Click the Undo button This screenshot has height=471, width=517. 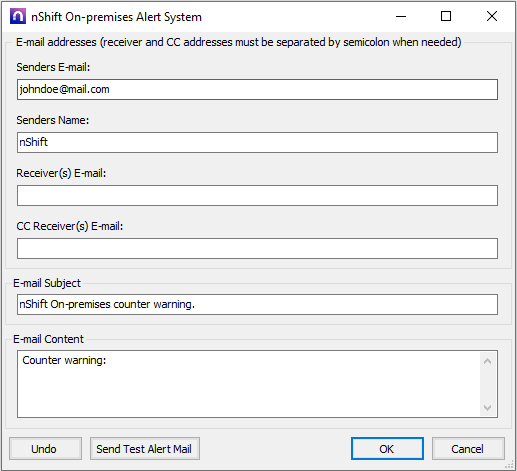pyautogui.click(x=45, y=449)
